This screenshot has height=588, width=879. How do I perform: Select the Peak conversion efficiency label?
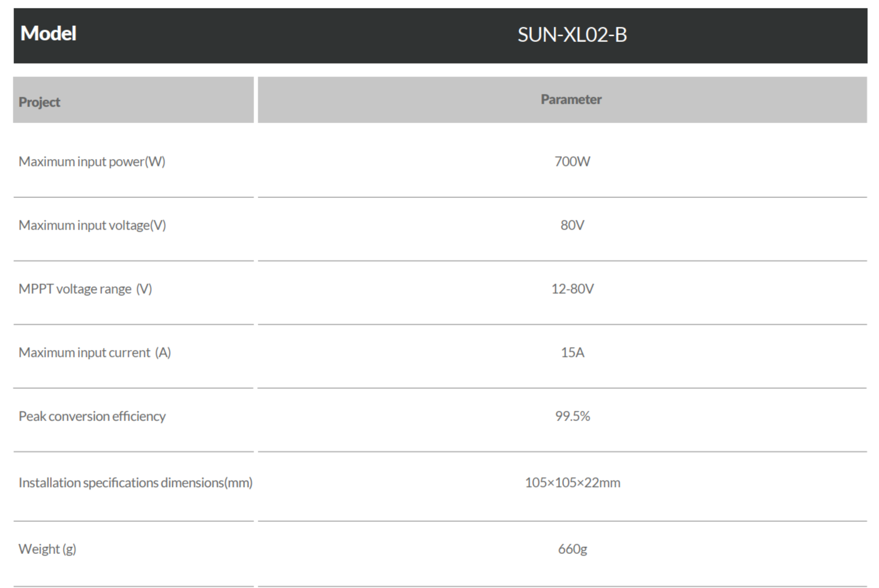(92, 416)
